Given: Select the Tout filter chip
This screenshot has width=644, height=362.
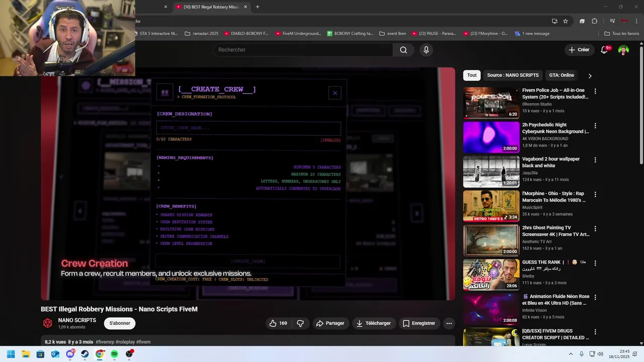Looking at the screenshot, I should click(x=472, y=75).
